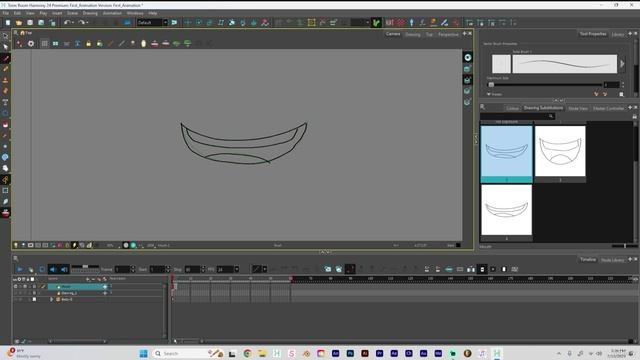Toggle the sound scrubbing button in the playback toolbar
This screenshot has height=360, width=640.
(x=64, y=269)
